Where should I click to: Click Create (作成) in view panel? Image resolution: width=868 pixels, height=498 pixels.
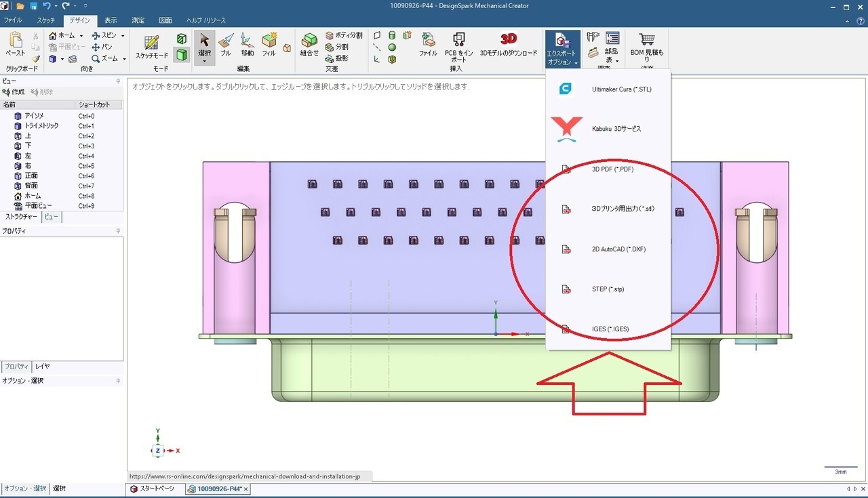click(14, 92)
